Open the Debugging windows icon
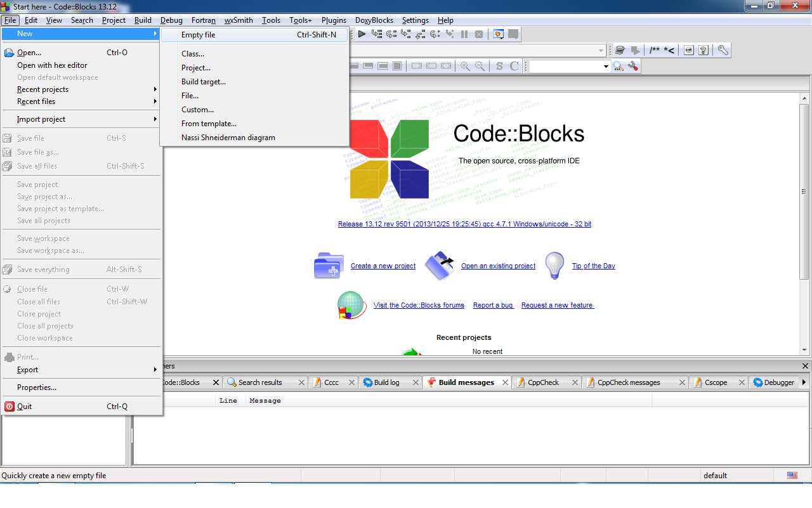This screenshot has height=508, width=812. [x=499, y=34]
